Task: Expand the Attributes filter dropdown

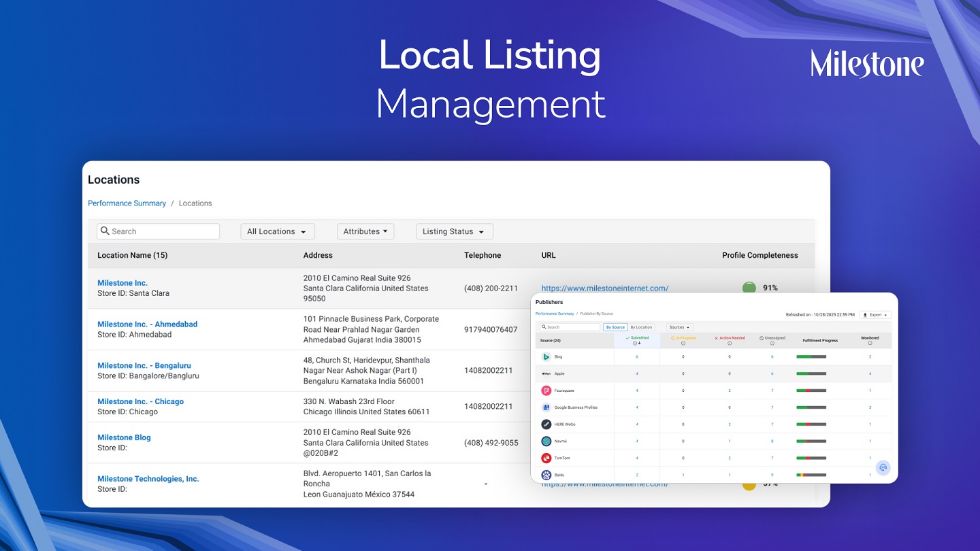Action: coord(365,231)
